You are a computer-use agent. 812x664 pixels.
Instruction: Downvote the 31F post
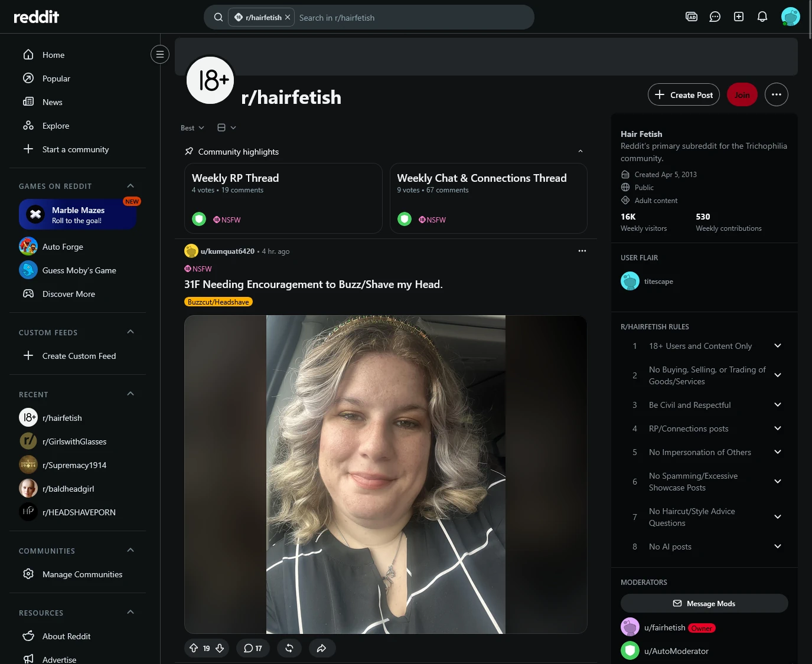point(220,648)
